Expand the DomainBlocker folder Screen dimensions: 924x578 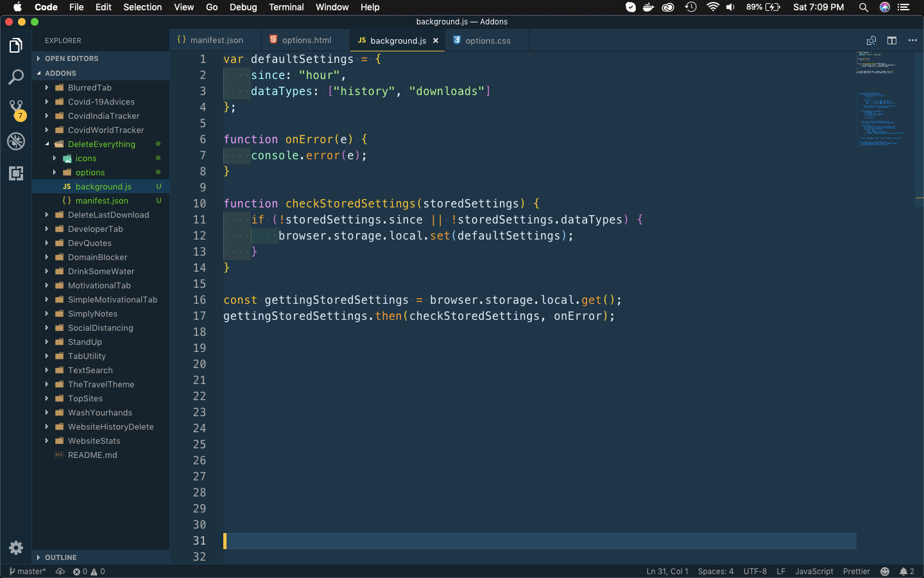(x=101, y=258)
